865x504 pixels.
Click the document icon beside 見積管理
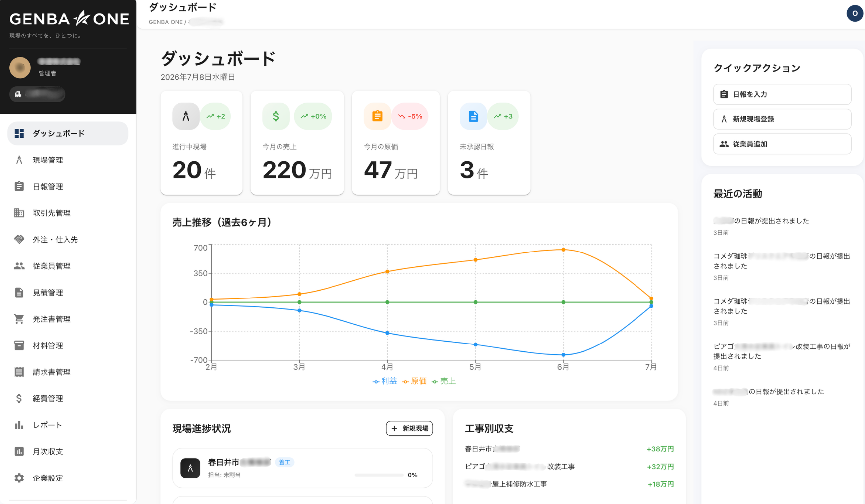[x=19, y=292]
